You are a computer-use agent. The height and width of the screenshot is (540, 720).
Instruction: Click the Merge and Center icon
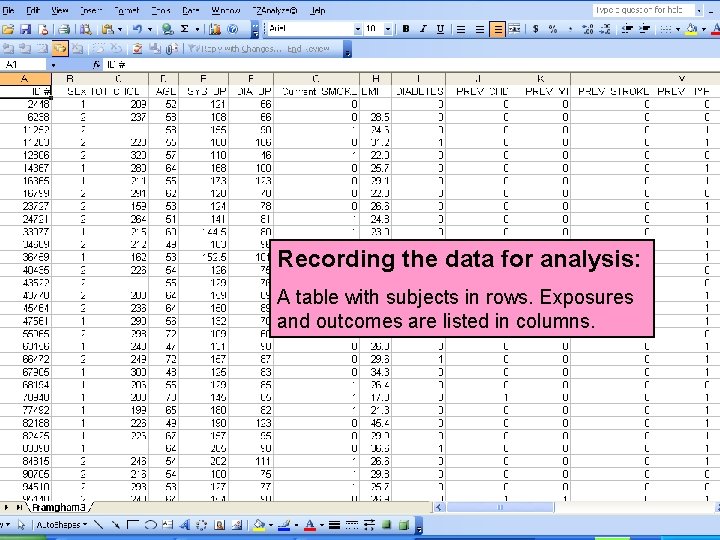coord(515,29)
